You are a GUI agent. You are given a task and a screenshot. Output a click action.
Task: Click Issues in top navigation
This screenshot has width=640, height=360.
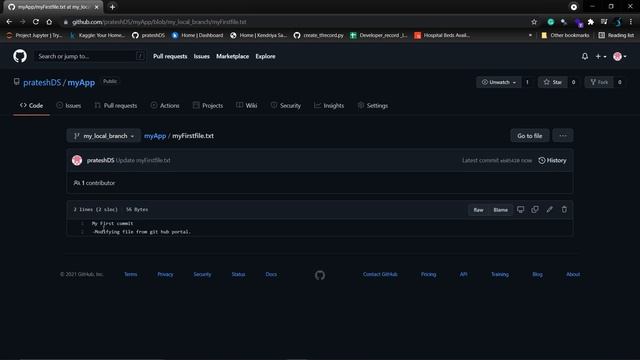click(x=202, y=56)
